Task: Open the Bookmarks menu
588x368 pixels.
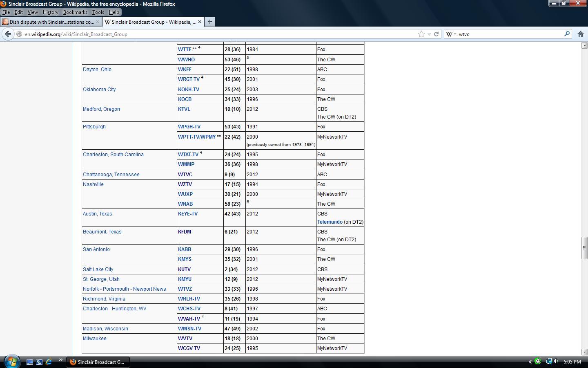Action: coord(75,12)
